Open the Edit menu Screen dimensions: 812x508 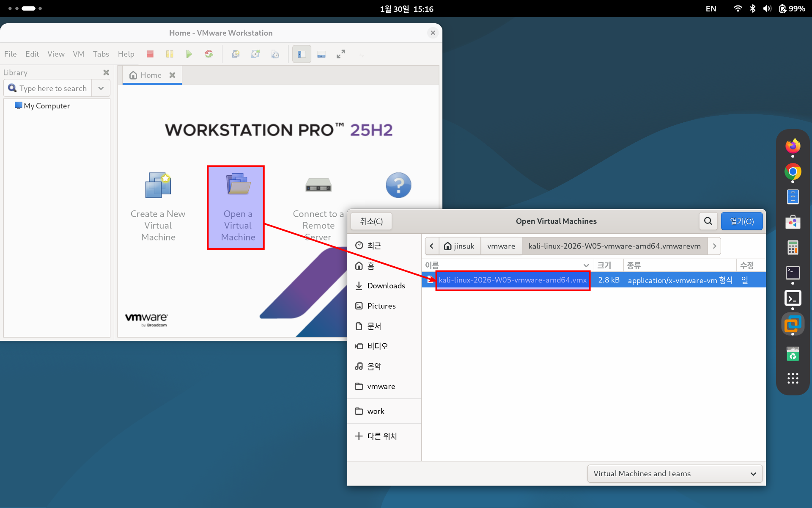[x=32, y=54]
